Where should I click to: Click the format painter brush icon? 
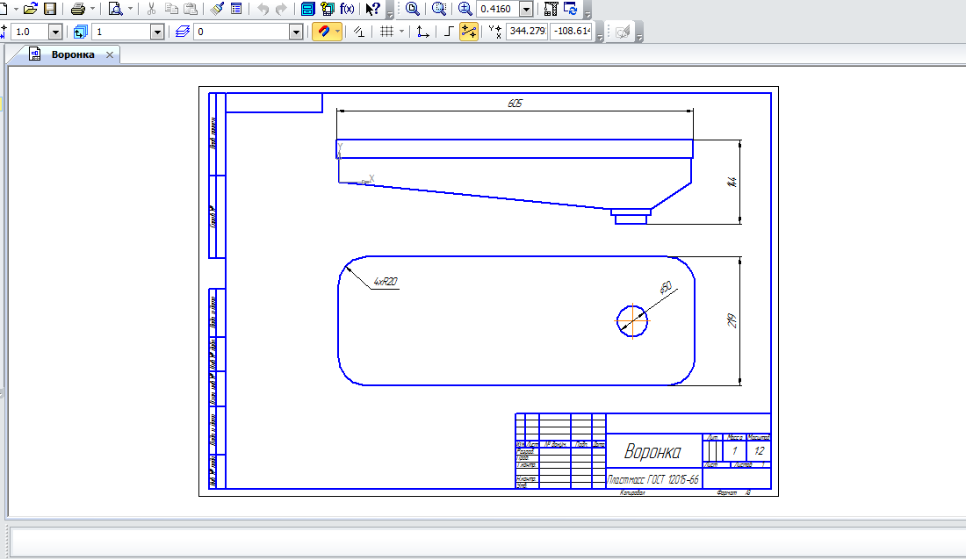tap(218, 9)
